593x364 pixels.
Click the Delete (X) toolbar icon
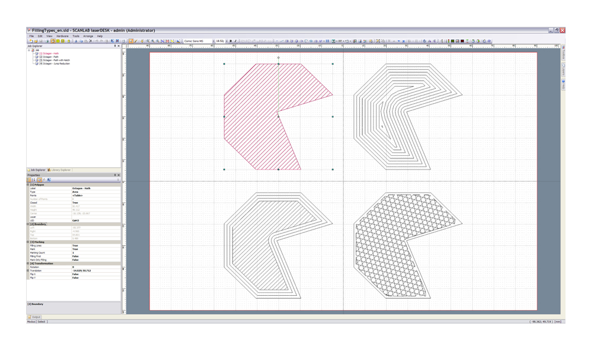point(91,41)
